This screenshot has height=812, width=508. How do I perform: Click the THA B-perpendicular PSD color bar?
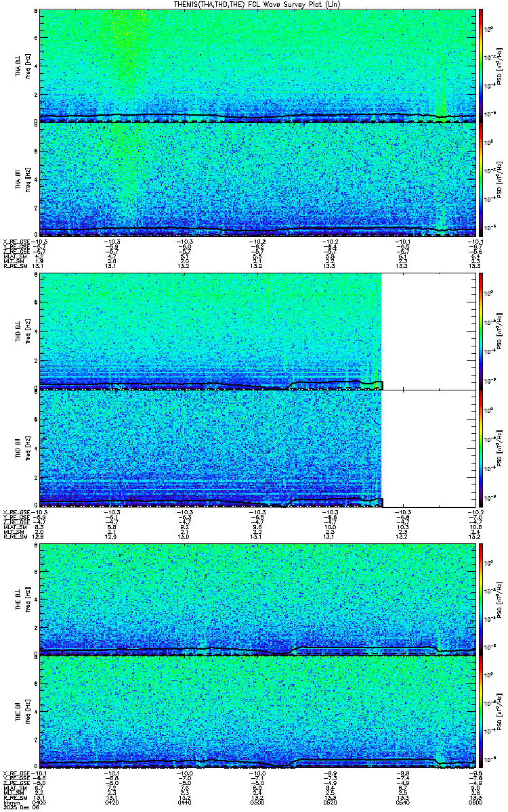(x=481, y=66)
